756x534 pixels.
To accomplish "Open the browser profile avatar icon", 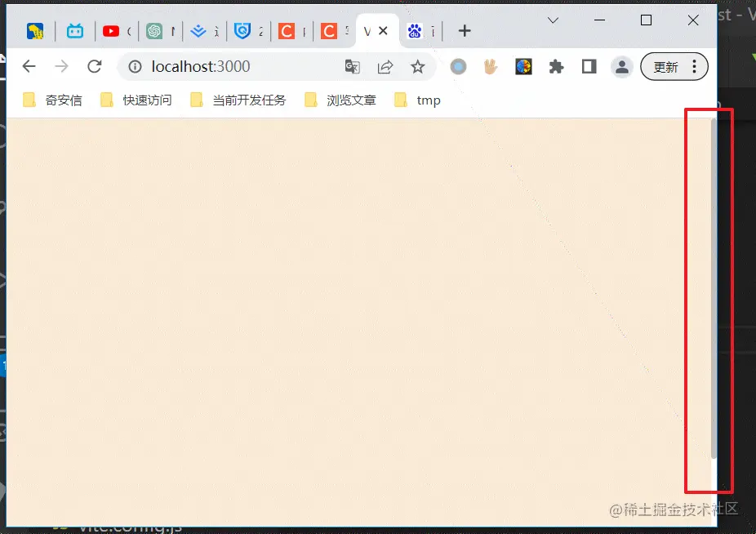I will point(621,66).
